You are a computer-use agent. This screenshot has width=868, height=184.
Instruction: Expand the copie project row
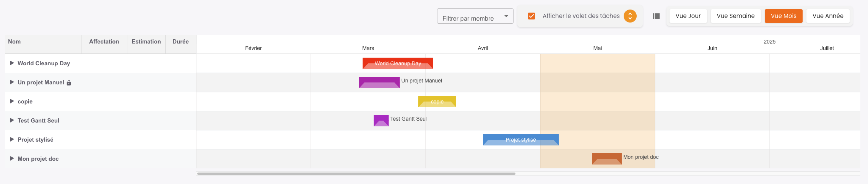click(x=12, y=101)
